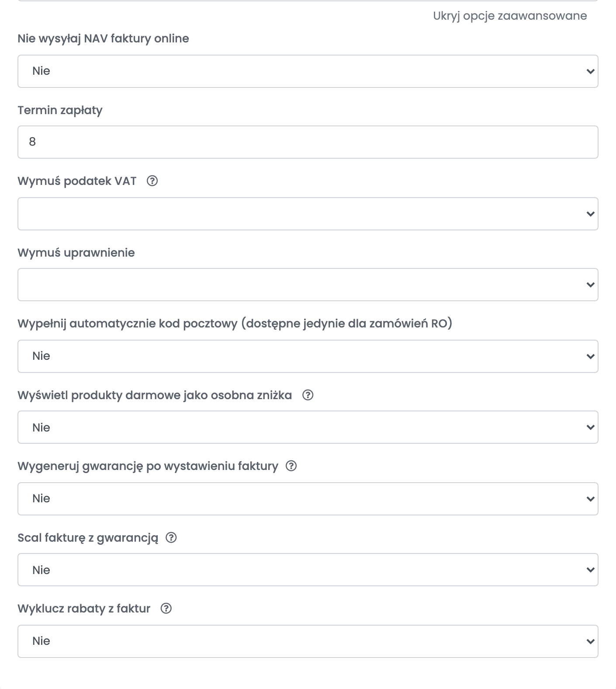Show help for Wygeneruj gwarancję po wystawieniu faktury

click(291, 466)
